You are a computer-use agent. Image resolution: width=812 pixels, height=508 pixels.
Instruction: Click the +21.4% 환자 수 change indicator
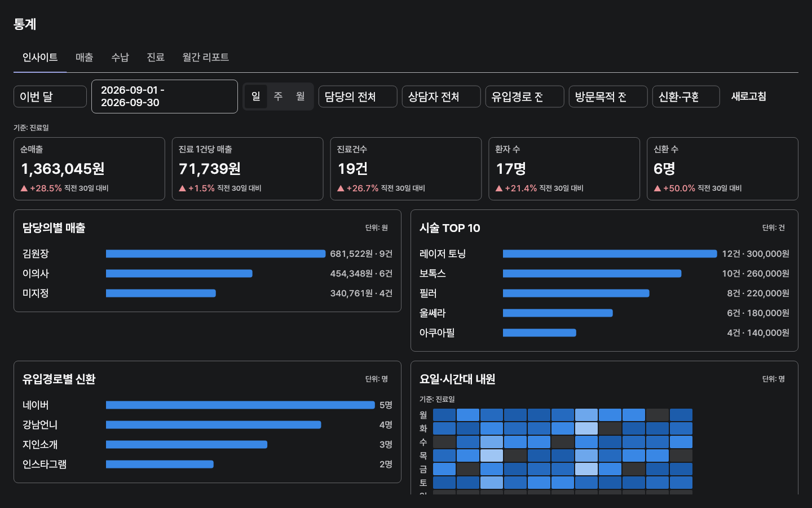[x=516, y=189]
